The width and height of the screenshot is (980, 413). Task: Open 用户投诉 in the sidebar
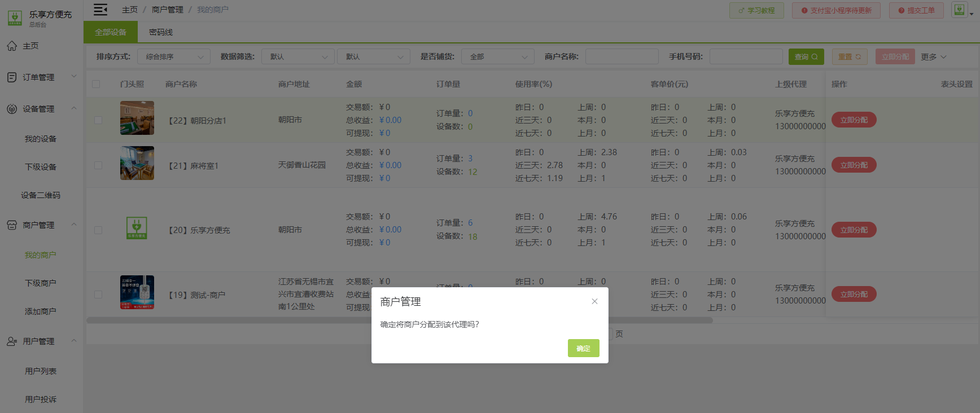click(41, 399)
